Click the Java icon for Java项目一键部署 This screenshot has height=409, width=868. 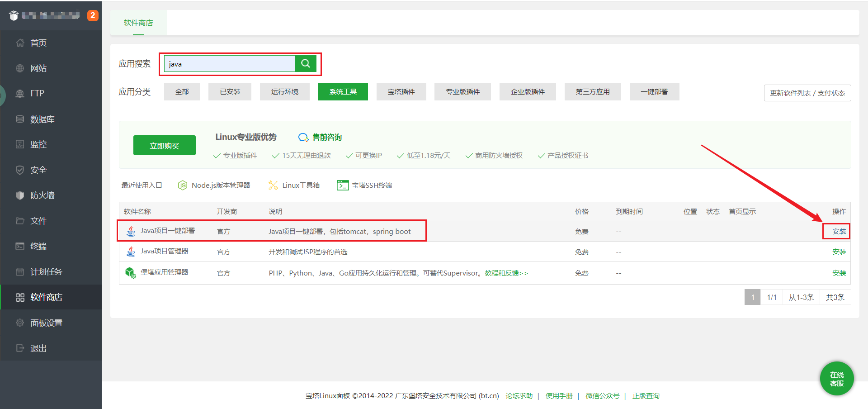click(x=131, y=231)
